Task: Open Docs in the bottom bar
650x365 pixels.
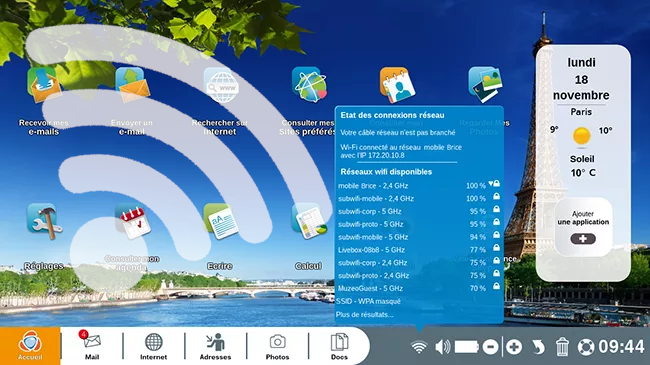Action: tap(339, 346)
